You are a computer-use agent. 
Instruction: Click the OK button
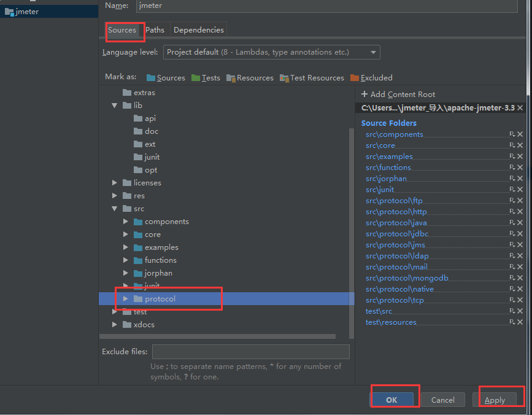click(391, 400)
